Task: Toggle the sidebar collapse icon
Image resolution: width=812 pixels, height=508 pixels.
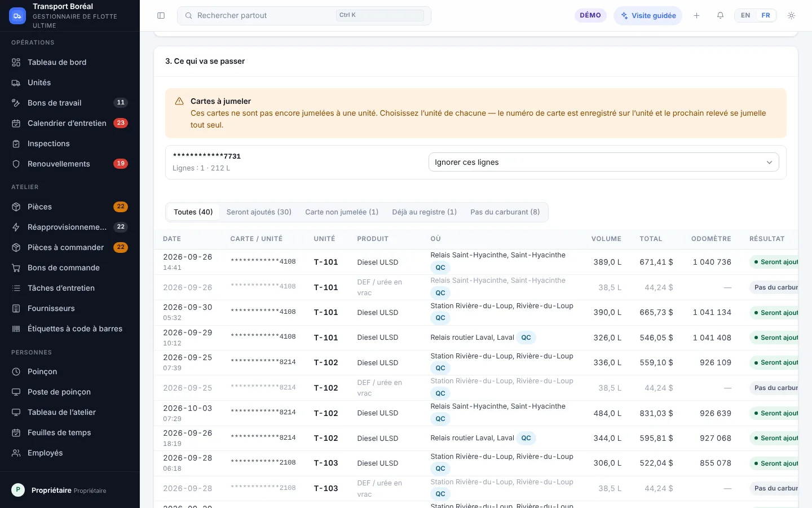Action: pos(161,16)
